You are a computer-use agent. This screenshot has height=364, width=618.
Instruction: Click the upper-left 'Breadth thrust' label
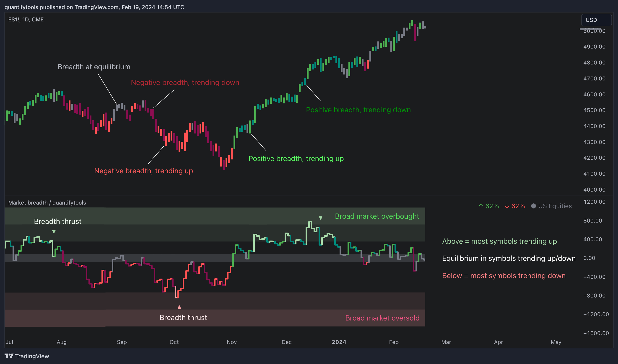click(57, 221)
